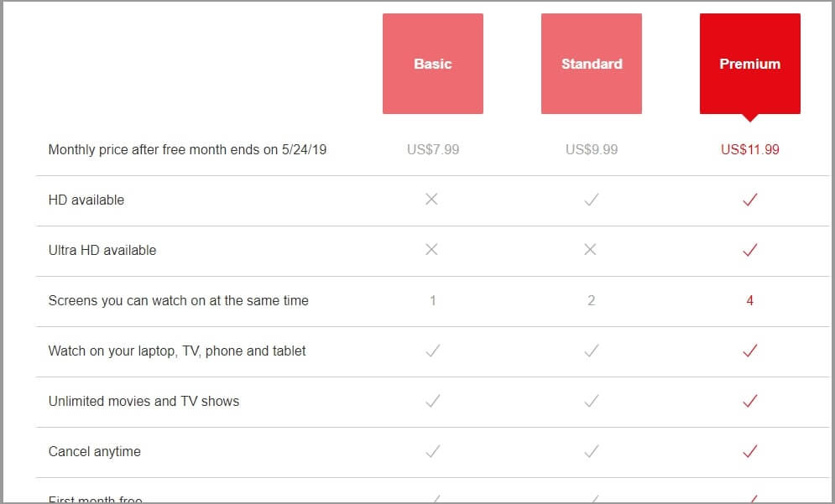The height and width of the screenshot is (504, 835).
Task: Click the Premium HD available red checkmark
Action: click(x=749, y=200)
